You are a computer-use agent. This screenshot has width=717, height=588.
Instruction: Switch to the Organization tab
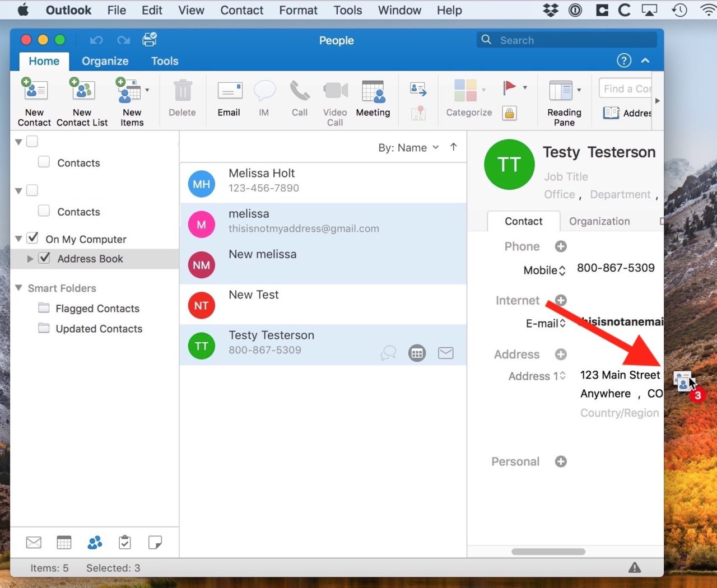point(599,221)
